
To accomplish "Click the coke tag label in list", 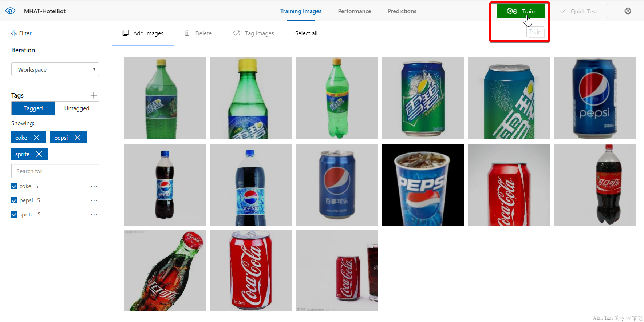I will (x=25, y=186).
